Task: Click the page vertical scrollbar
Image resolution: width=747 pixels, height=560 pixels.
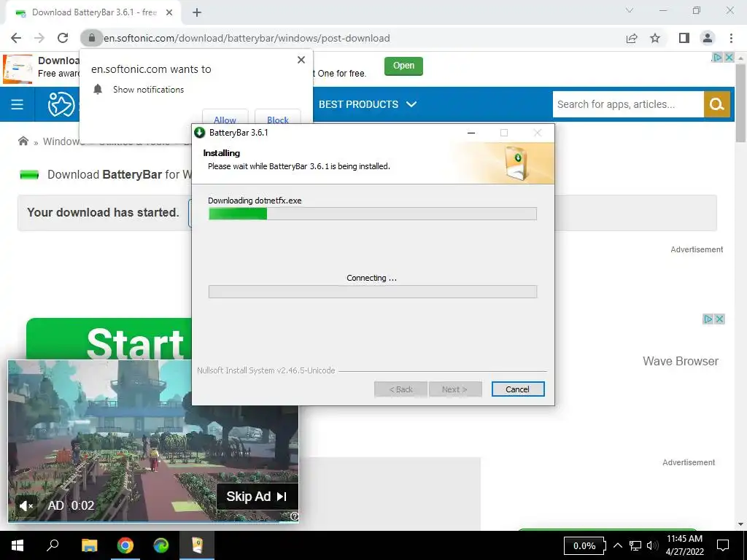Action: click(740, 103)
